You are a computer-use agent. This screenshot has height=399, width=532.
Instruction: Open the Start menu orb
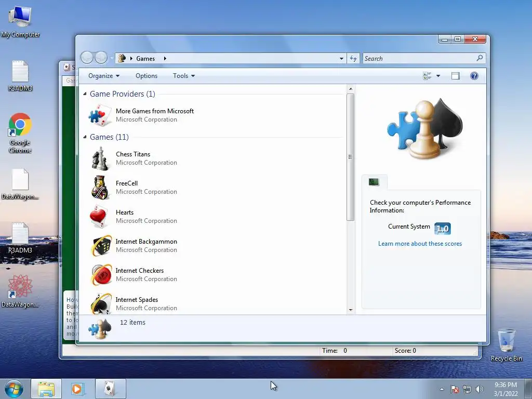14,389
